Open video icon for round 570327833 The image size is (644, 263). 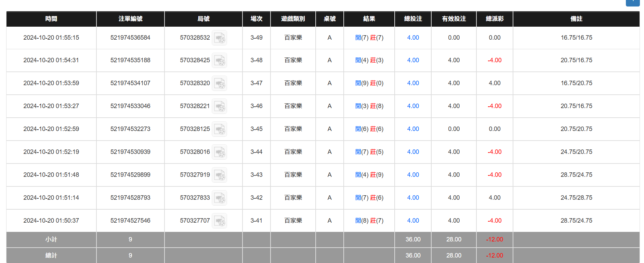tap(219, 198)
